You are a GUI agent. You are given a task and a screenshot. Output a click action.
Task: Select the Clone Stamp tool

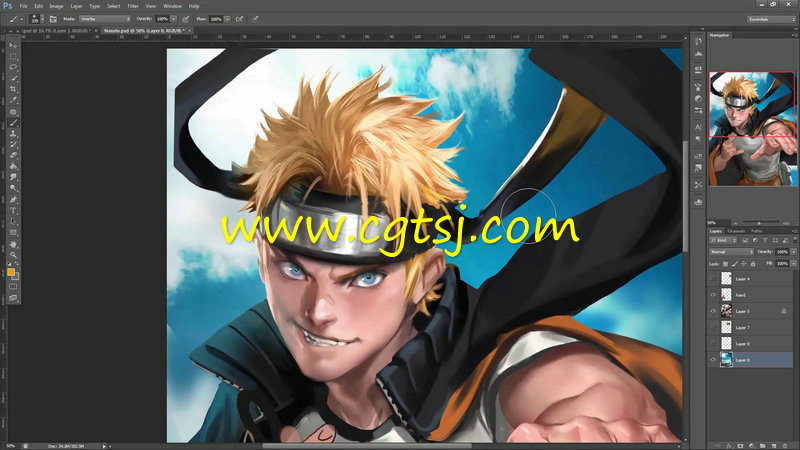click(13, 133)
